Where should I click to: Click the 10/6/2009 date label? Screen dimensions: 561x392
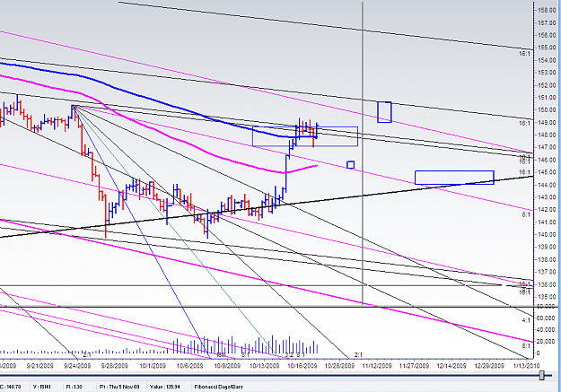(x=190, y=366)
